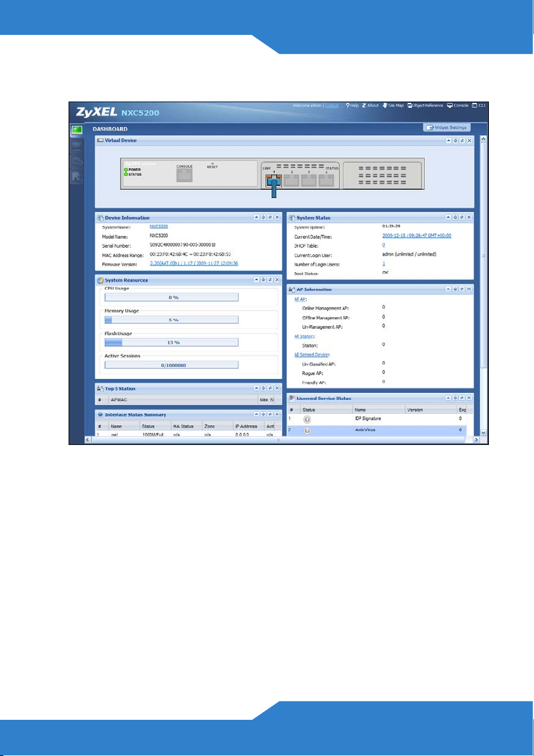Collapse the AP Information widget
Viewport: 534px width, 756px height.
[x=448, y=289]
